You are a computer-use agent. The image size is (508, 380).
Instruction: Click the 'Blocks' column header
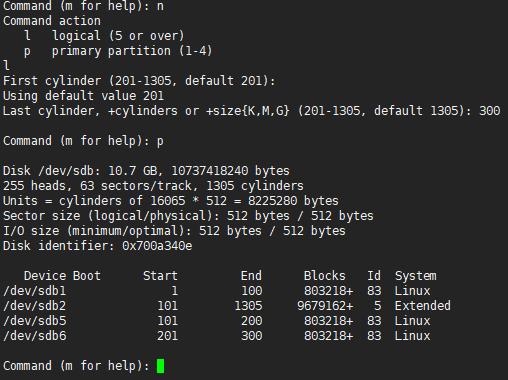pyautogui.click(x=325, y=276)
